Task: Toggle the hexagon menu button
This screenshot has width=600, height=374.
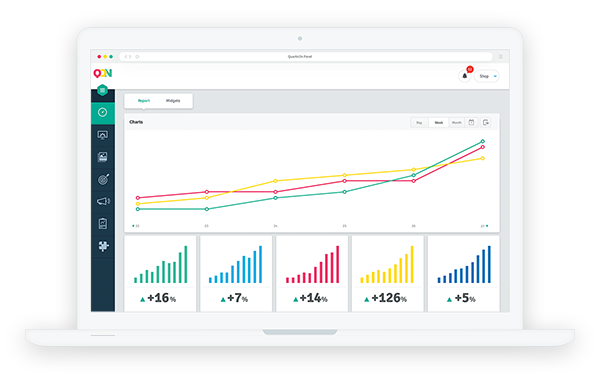Action: point(102,90)
